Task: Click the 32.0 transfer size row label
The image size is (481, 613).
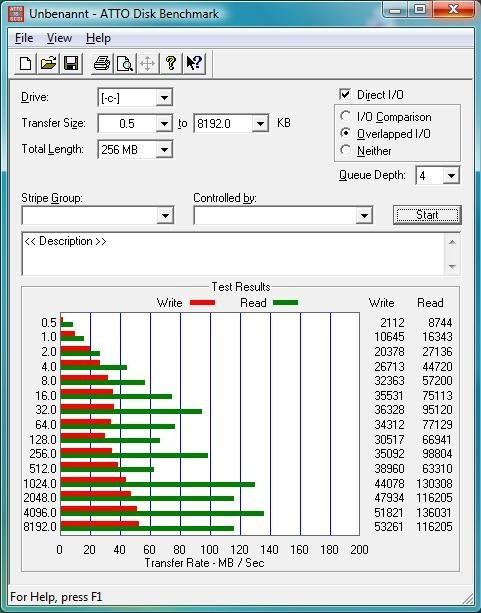Action: click(x=46, y=410)
